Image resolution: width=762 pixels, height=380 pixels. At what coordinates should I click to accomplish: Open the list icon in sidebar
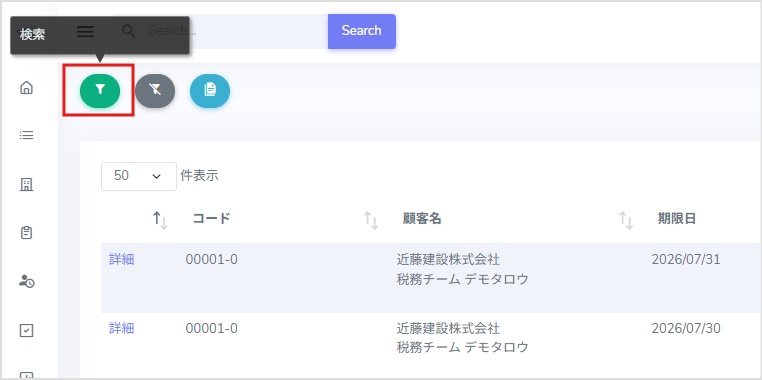pyautogui.click(x=26, y=135)
